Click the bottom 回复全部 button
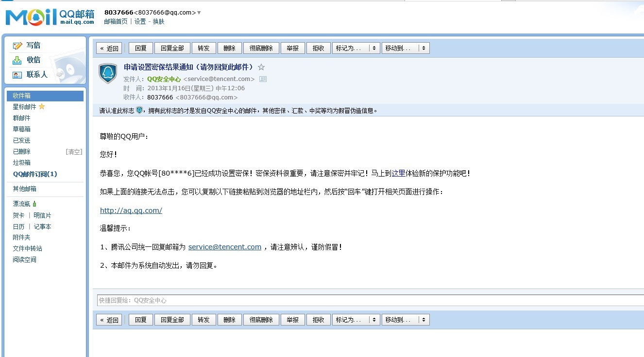 172,320
